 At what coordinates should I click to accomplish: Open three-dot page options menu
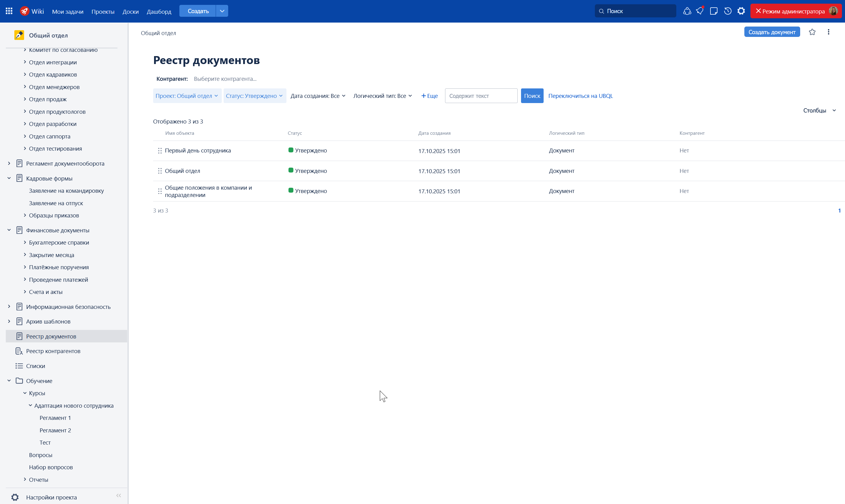[828, 32]
